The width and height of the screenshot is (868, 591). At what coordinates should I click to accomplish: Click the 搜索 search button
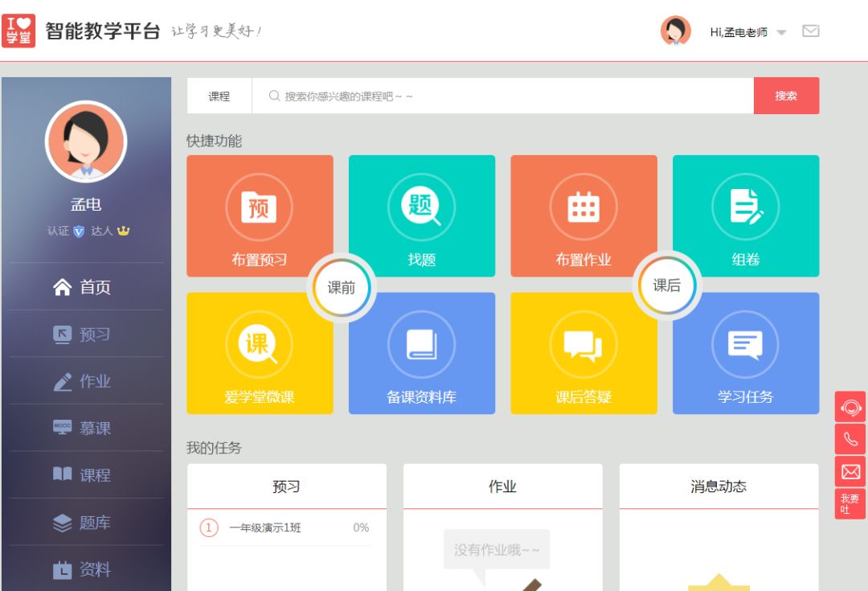[786, 96]
